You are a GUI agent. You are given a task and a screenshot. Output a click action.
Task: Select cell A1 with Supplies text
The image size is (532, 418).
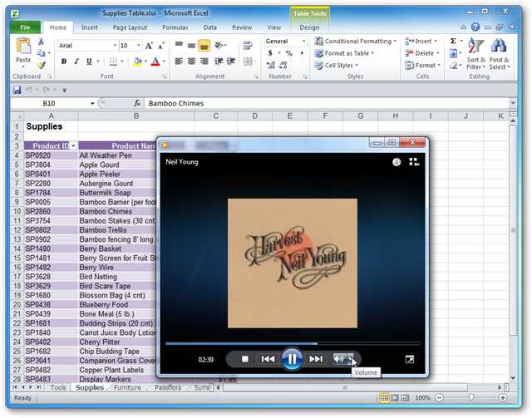(x=51, y=126)
